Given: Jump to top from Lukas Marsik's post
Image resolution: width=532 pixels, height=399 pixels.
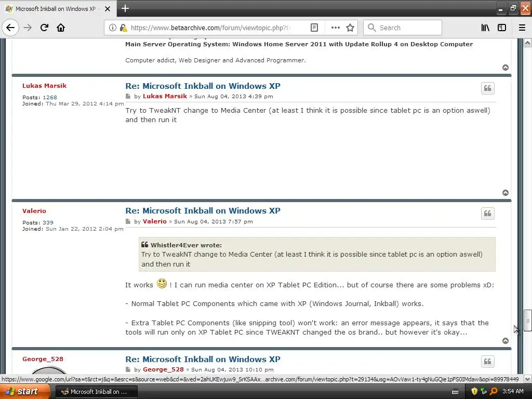Looking at the screenshot, I should 506,193.
